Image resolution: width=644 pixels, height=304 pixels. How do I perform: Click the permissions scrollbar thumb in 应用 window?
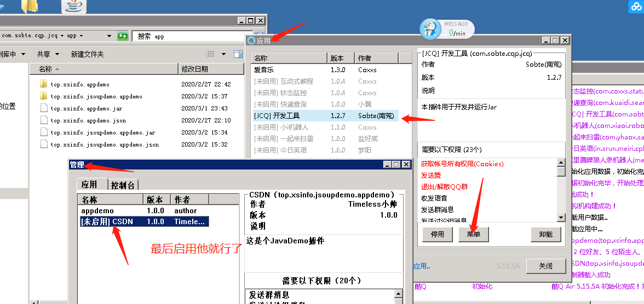pyautogui.click(x=561, y=172)
